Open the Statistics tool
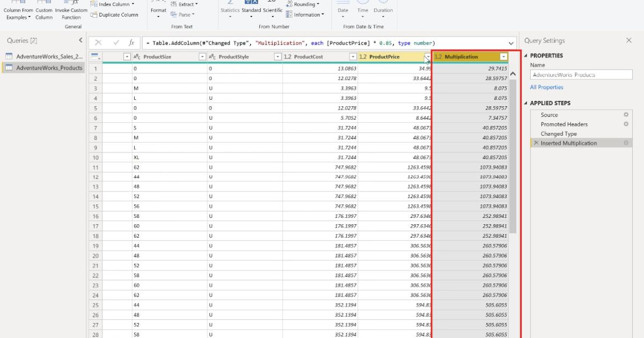644x338 pixels. 230,10
